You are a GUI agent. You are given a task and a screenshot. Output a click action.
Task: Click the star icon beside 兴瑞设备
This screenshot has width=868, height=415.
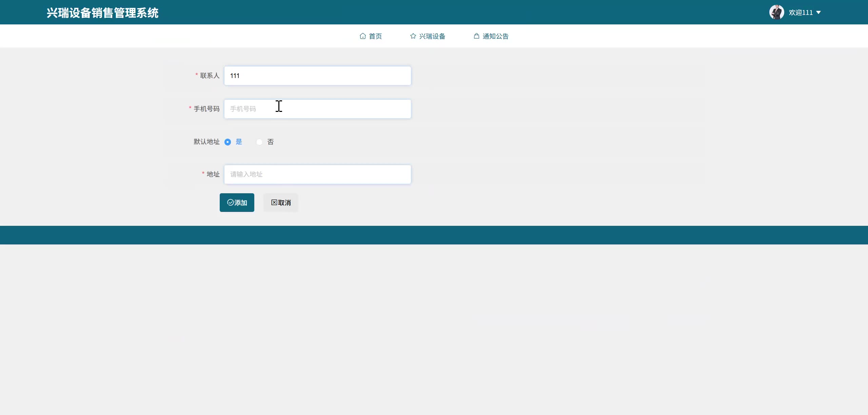pos(413,36)
